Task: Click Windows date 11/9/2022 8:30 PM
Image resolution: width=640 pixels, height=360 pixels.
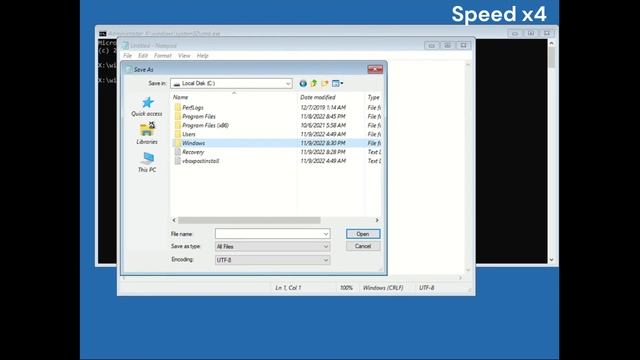Action: click(x=323, y=143)
